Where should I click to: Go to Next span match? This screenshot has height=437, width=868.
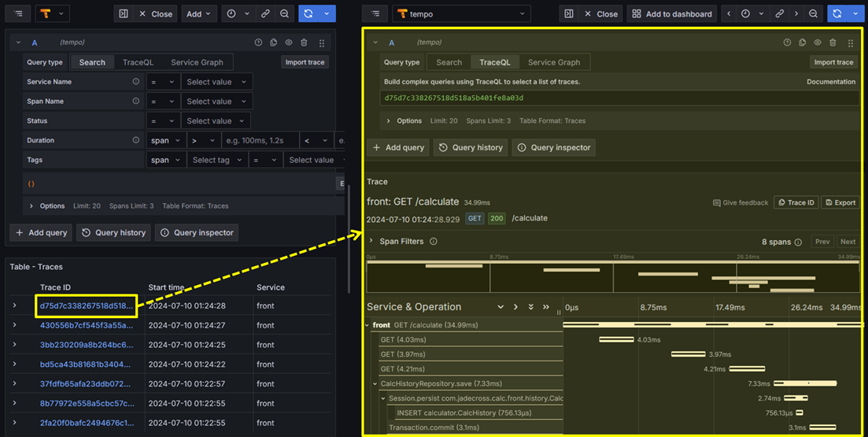pos(848,242)
